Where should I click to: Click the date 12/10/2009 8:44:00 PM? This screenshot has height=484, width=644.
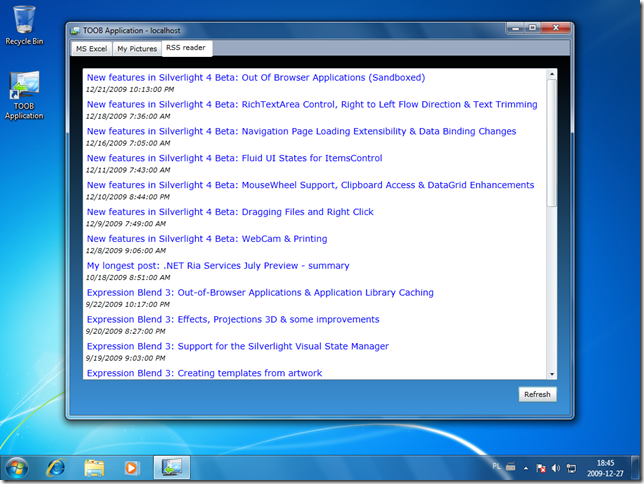tap(128, 197)
